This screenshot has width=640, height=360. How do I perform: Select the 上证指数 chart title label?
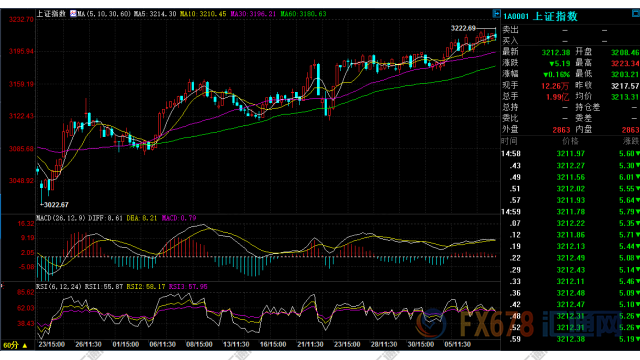[x=51, y=13]
